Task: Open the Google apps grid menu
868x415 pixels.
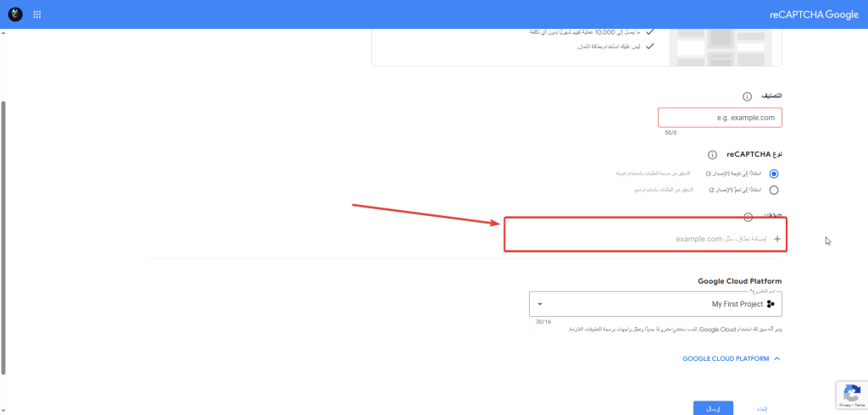Action: [37, 14]
